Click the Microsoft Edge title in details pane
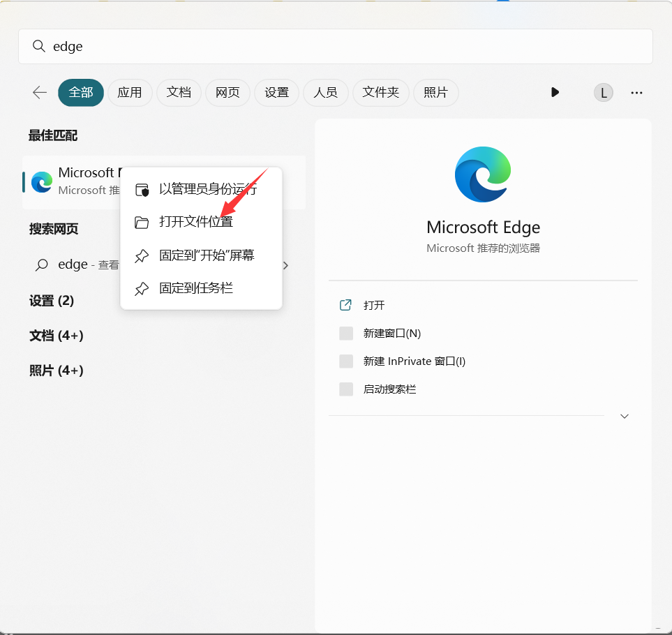The width and height of the screenshot is (672, 635). [483, 227]
